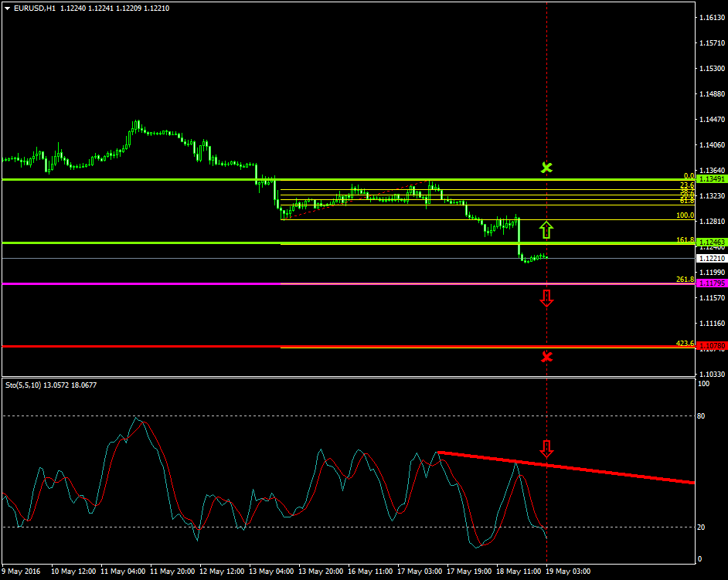This screenshot has width=728, height=580.
Task: Select the red X marker below the 423.6 line
Action: pos(547,356)
